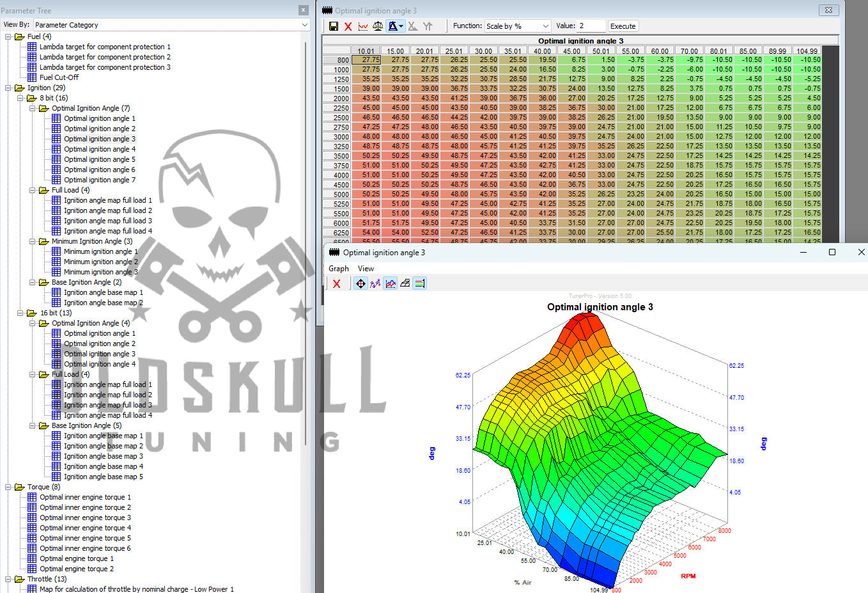Click the balance scales compare icon
This screenshot has height=593, width=868.
click(x=378, y=26)
